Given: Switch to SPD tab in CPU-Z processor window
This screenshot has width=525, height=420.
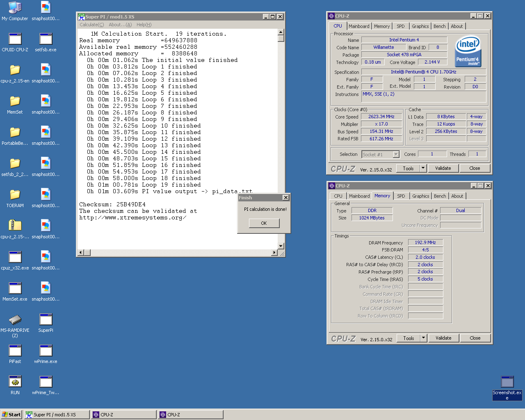Looking at the screenshot, I should (401, 26).
